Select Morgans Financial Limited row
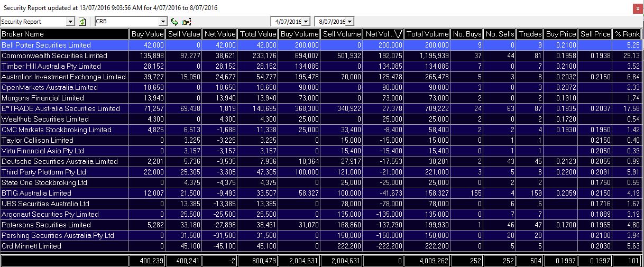The width and height of the screenshot is (644, 267). [x=321, y=98]
